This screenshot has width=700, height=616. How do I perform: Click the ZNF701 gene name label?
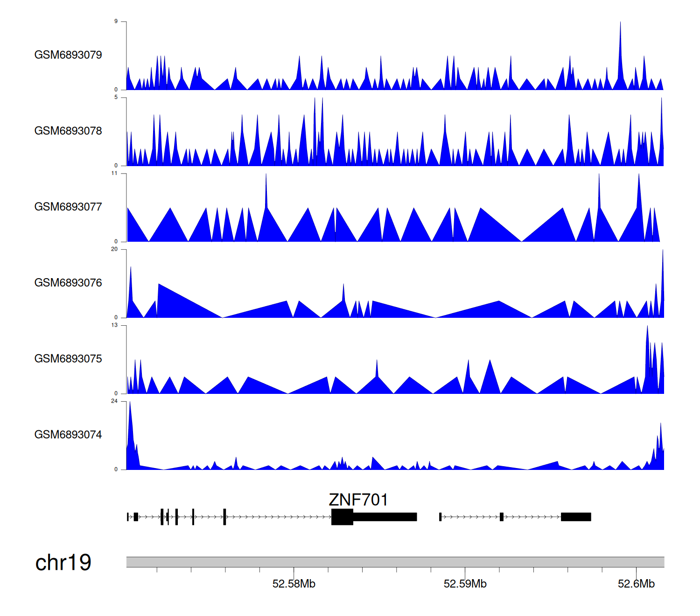pyautogui.click(x=358, y=500)
